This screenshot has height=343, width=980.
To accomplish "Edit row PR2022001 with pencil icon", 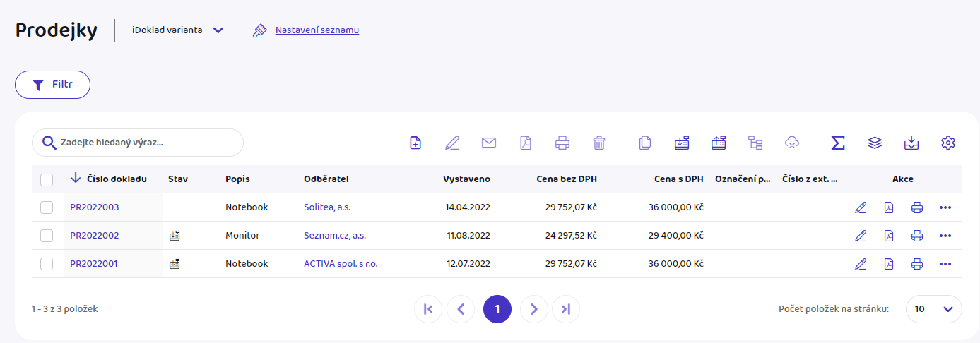I will coord(861,264).
